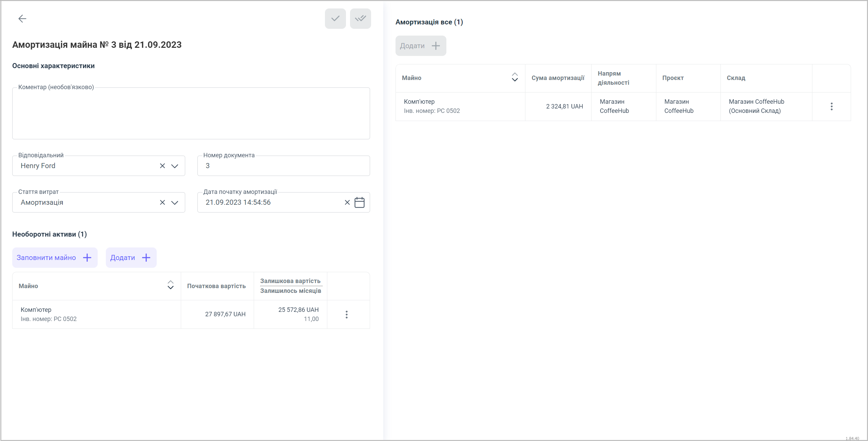
Task: Open three-dot menu in amortization row
Action: pos(831,106)
